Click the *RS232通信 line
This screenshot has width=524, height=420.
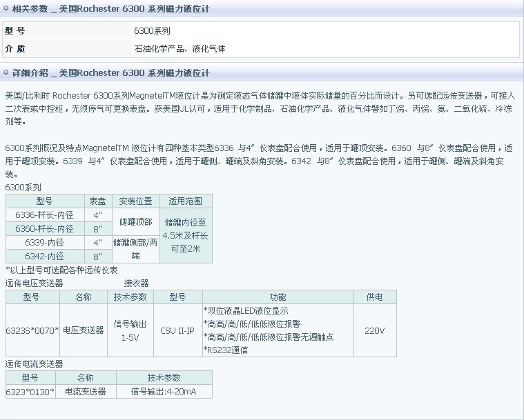click(x=226, y=350)
